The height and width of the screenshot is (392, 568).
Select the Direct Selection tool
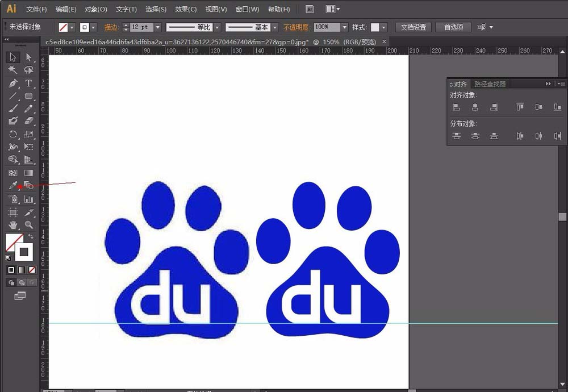pyautogui.click(x=28, y=57)
